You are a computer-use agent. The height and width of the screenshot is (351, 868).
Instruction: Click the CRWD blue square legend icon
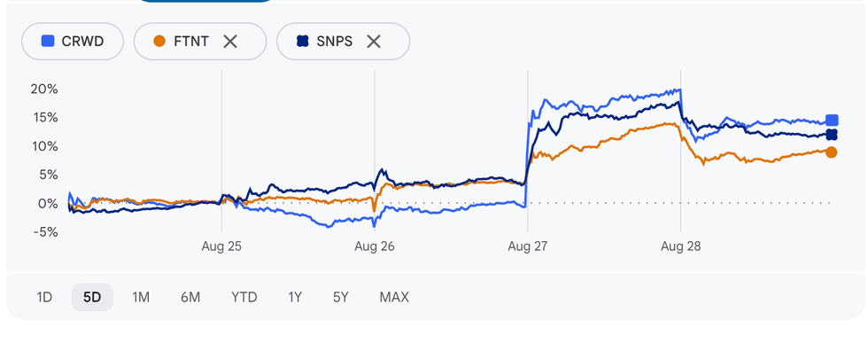48,41
